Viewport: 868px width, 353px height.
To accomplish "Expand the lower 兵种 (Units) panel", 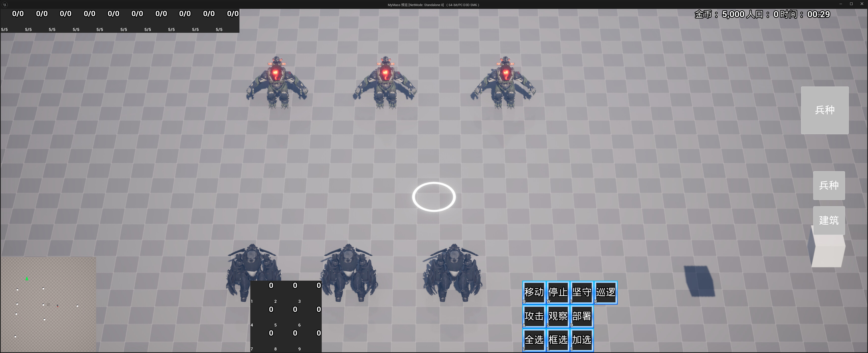I will pyautogui.click(x=829, y=186).
